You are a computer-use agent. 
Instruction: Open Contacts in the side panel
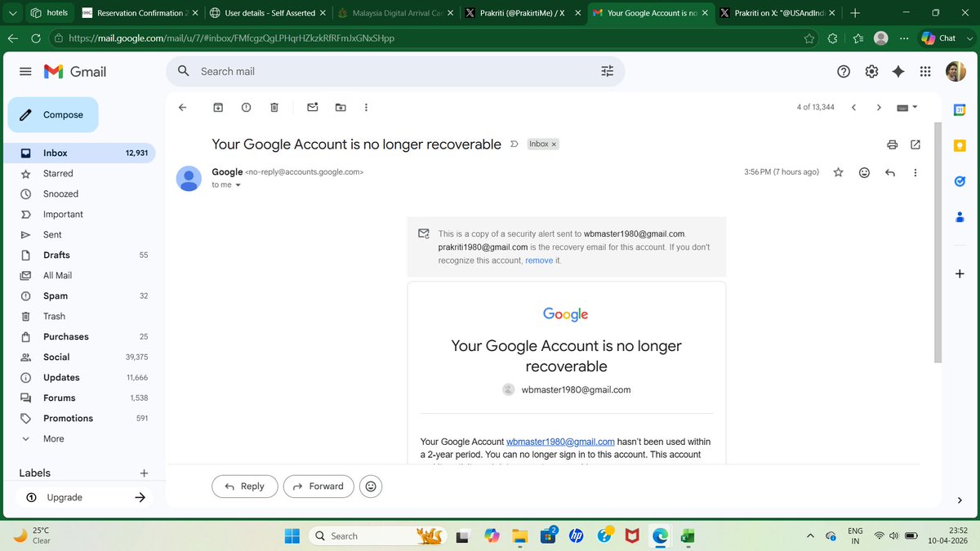[x=960, y=217]
